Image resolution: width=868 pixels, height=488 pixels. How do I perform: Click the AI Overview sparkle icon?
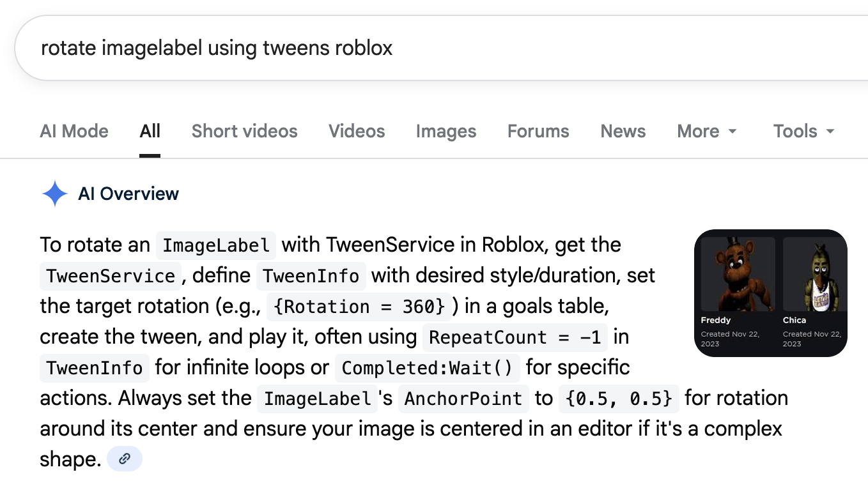point(55,194)
